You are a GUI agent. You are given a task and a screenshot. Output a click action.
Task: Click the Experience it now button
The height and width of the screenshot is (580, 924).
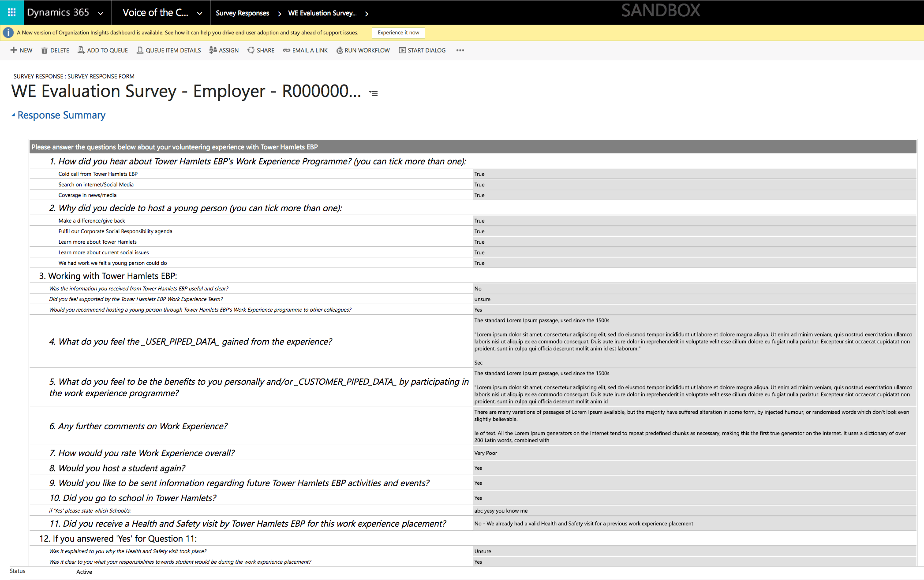[x=398, y=33]
